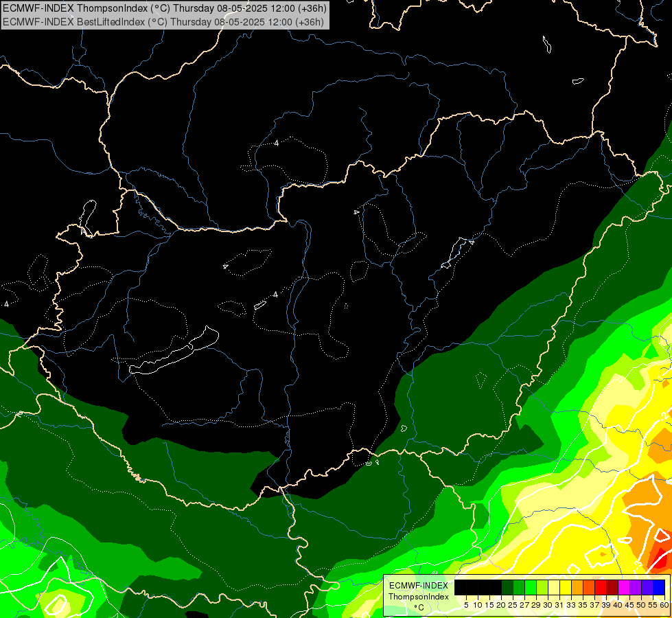The height and width of the screenshot is (618, 672).
Task: Click the legend scale value 37
Action: pyautogui.click(x=595, y=605)
